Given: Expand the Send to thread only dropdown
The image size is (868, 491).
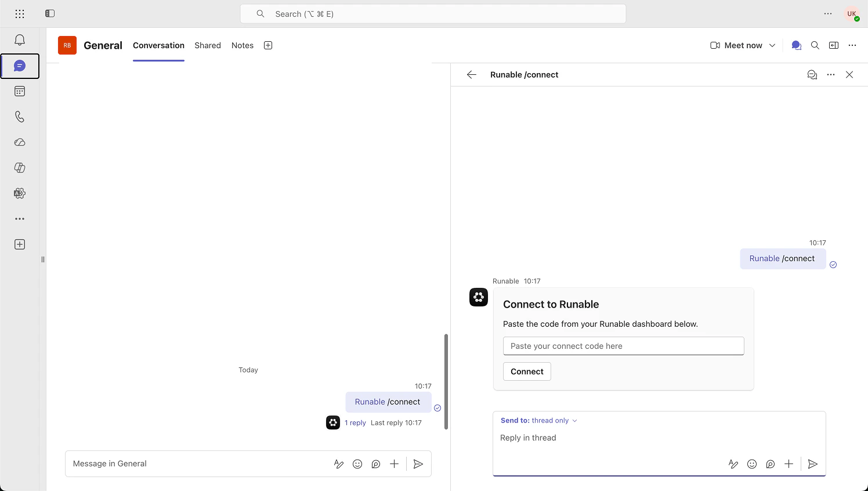Looking at the screenshot, I should pyautogui.click(x=539, y=420).
